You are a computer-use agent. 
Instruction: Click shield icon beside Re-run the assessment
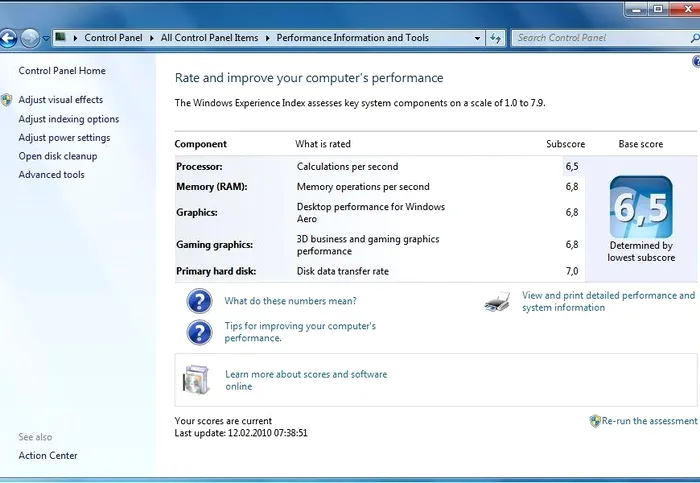[595, 421]
